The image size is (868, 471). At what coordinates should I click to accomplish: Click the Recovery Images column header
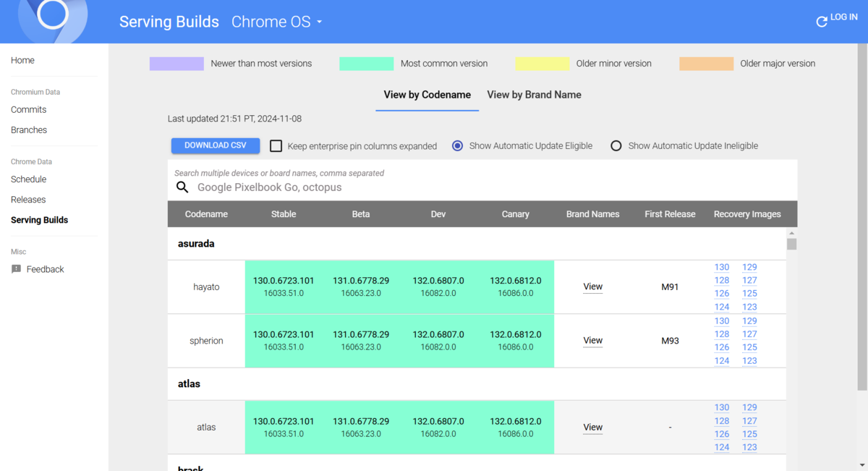747,214
